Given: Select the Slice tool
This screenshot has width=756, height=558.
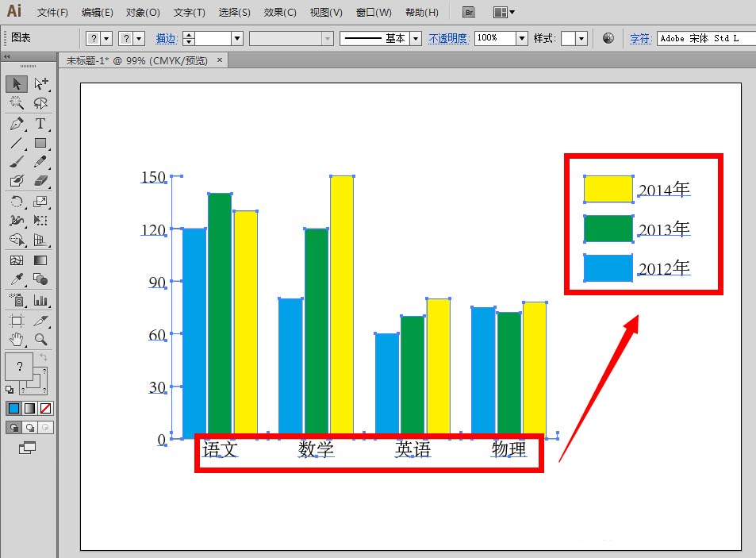Looking at the screenshot, I should click(40, 320).
